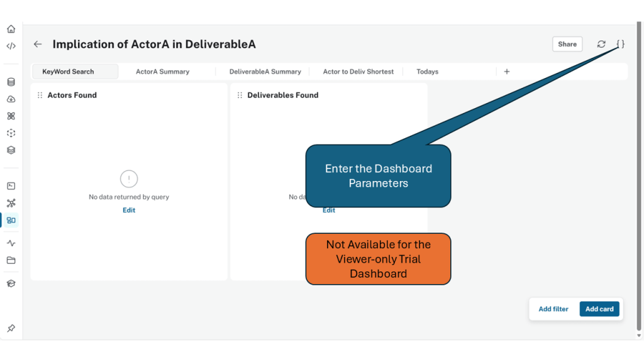Click the pin icon at sidebar bottom
Viewport: 644px width, 362px height.
coord(11,328)
